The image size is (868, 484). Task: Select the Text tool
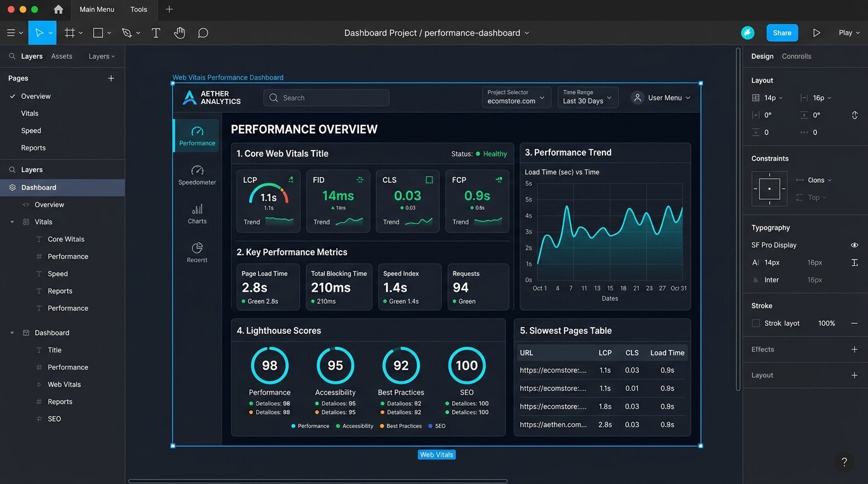tap(156, 33)
